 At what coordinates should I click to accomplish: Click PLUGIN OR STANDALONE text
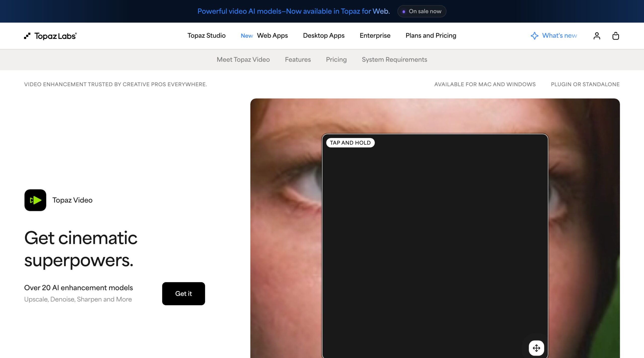[x=585, y=84]
